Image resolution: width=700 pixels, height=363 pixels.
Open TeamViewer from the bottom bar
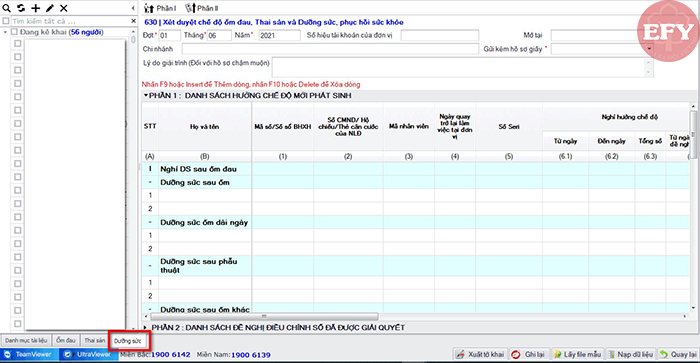[29, 355]
